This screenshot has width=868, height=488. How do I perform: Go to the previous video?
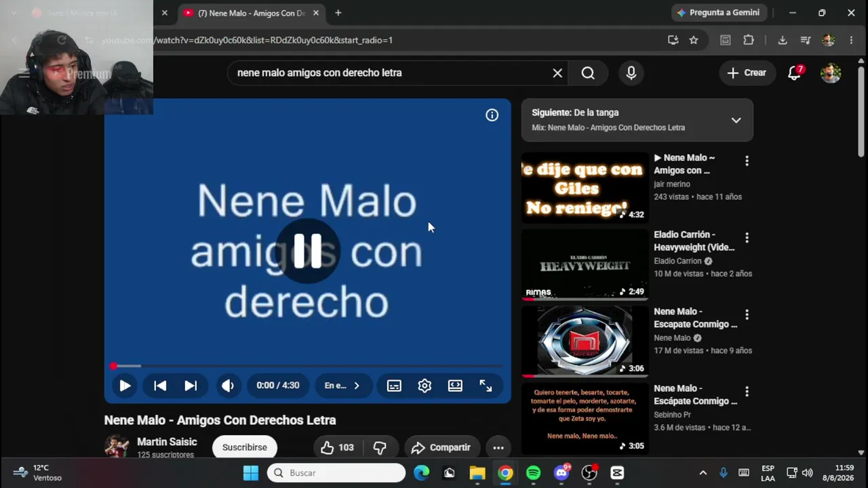160,386
